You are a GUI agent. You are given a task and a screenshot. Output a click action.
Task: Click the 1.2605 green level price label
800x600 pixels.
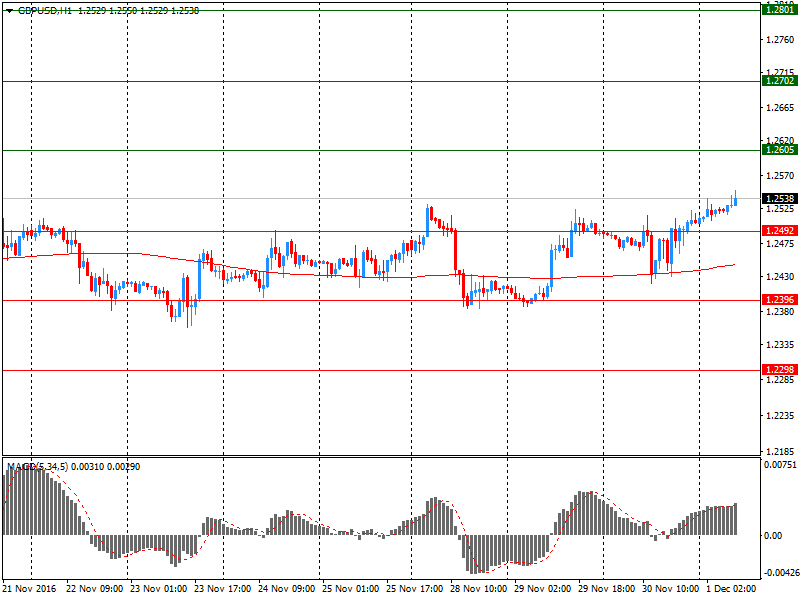coord(780,149)
